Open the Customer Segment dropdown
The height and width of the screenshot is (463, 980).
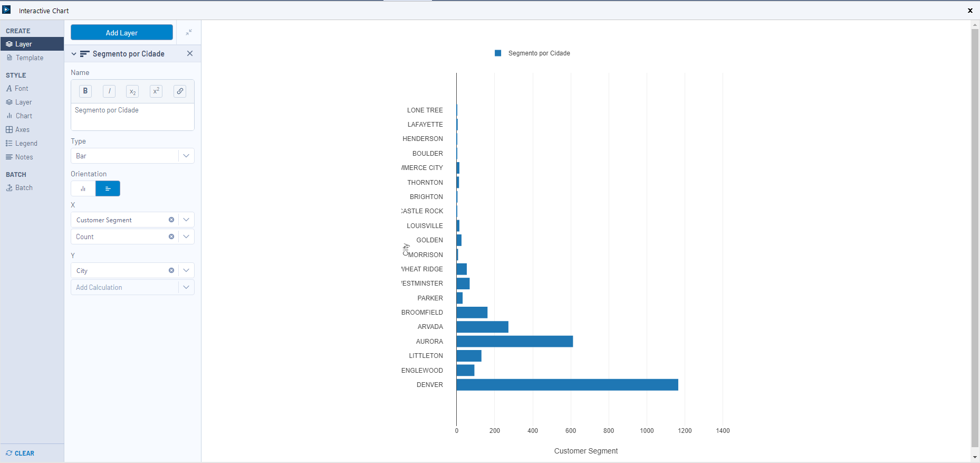186,220
